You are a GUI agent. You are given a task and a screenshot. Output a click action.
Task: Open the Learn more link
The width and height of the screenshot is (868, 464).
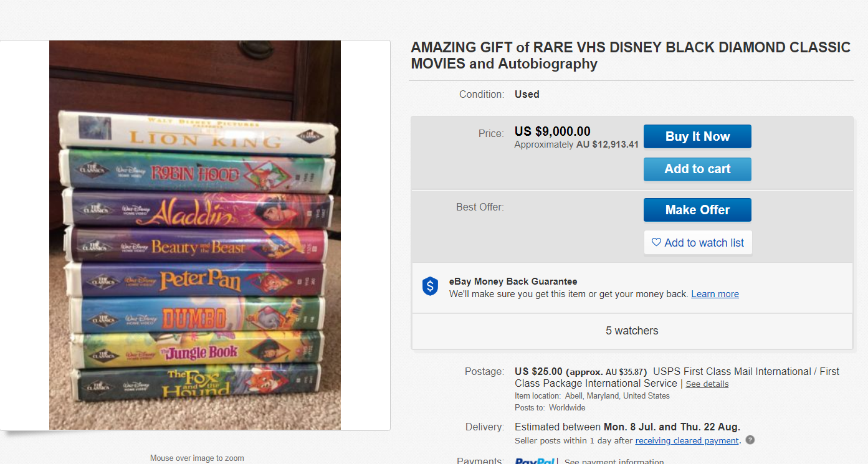[x=715, y=294]
